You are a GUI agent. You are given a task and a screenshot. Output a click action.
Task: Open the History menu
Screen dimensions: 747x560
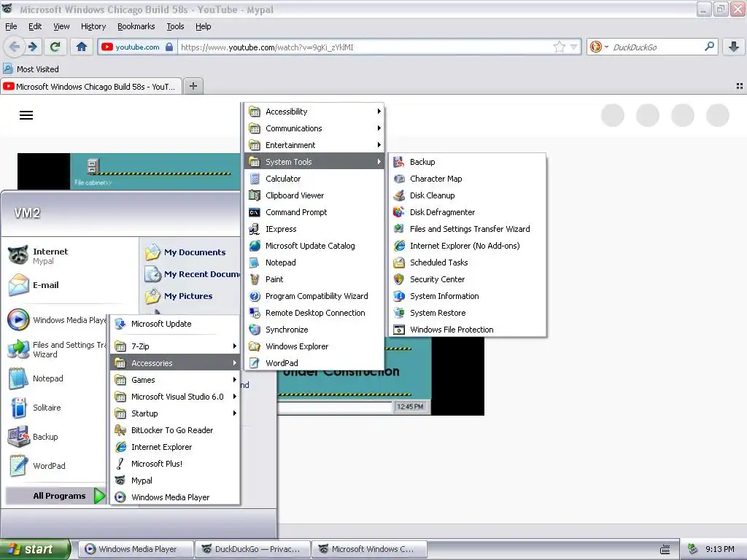tap(93, 26)
